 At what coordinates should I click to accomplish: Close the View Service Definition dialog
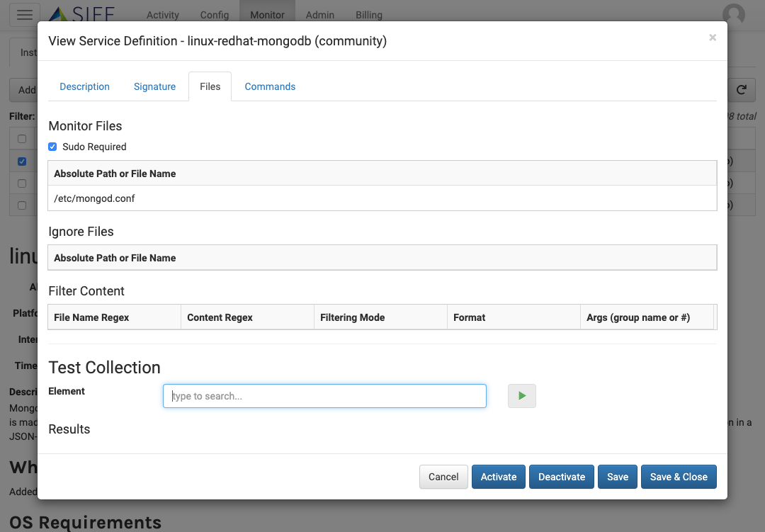[713, 38]
